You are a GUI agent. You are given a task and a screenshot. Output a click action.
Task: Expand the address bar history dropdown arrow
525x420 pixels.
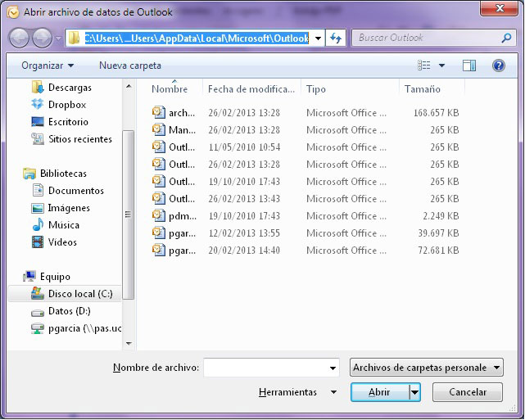coord(318,38)
